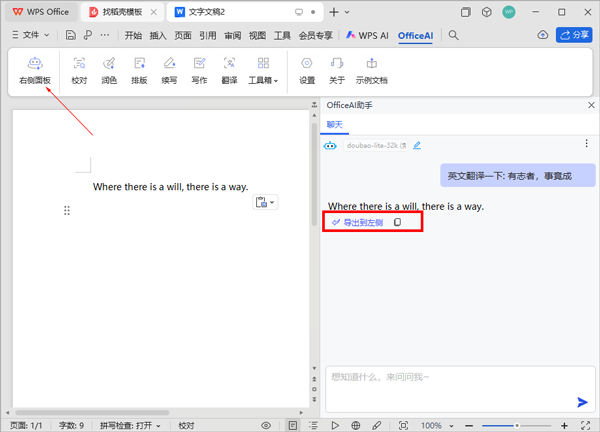
Task: Open the 续写 continue-writing tool
Action: [x=169, y=70]
